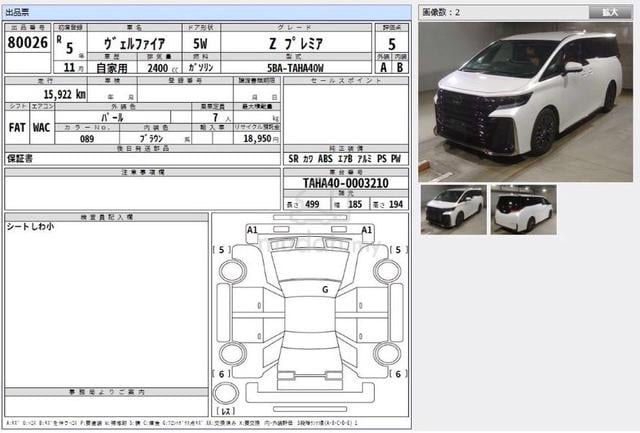Click the 純正装備 section header

[346, 149]
